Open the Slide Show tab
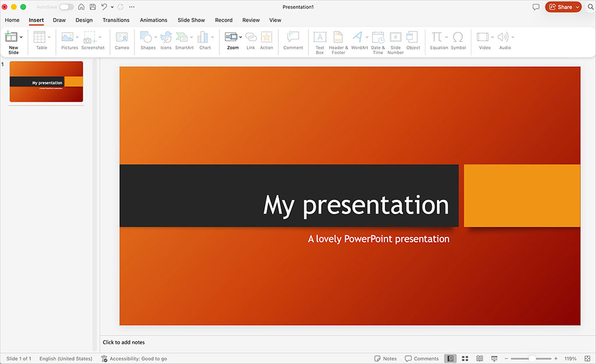This screenshot has height=364, width=596. (x=191, y=20)
